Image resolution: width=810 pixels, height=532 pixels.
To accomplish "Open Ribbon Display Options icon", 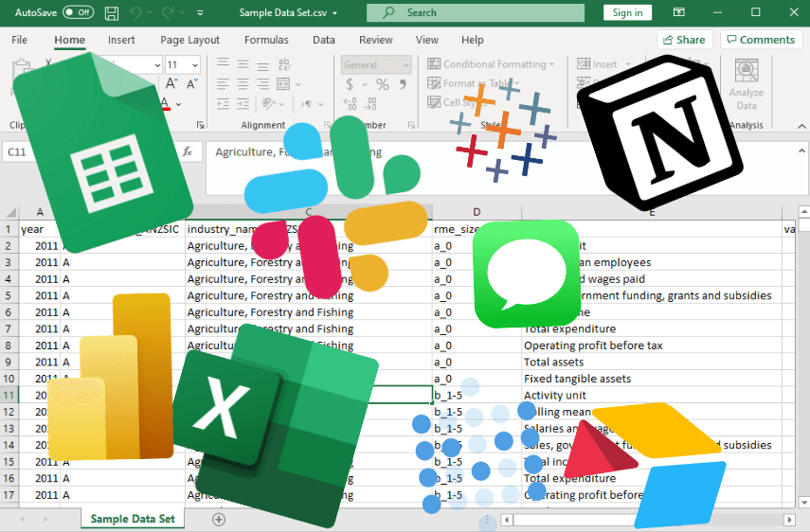I will point(678,12).
